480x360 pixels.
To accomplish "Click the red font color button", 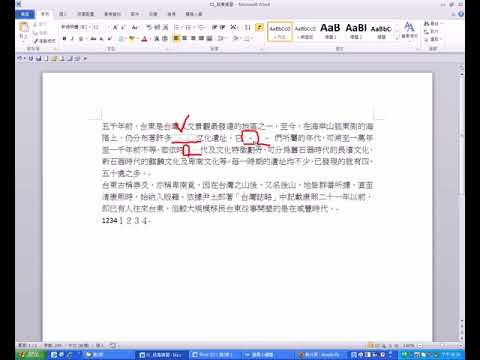I will 144,39.
